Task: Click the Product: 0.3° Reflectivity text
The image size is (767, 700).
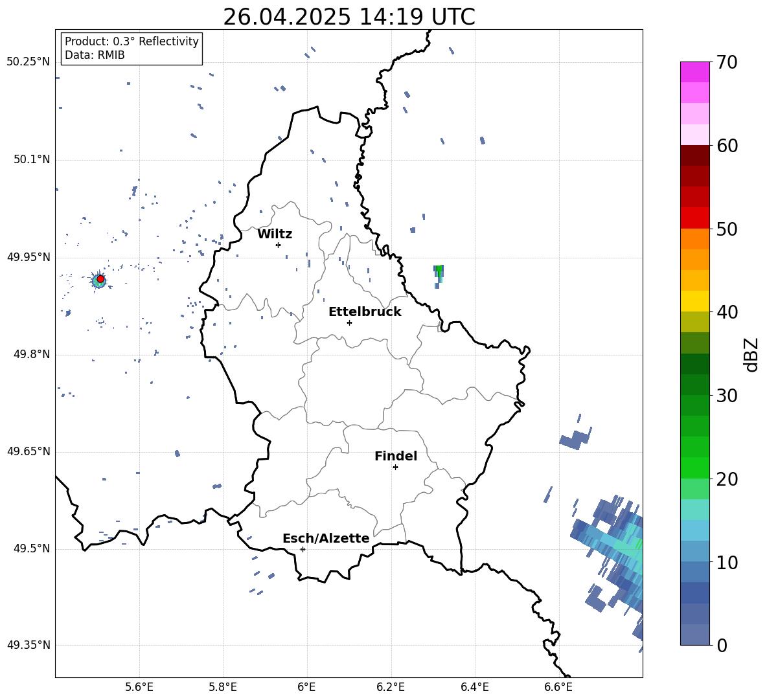Action: tap(132, 41)
